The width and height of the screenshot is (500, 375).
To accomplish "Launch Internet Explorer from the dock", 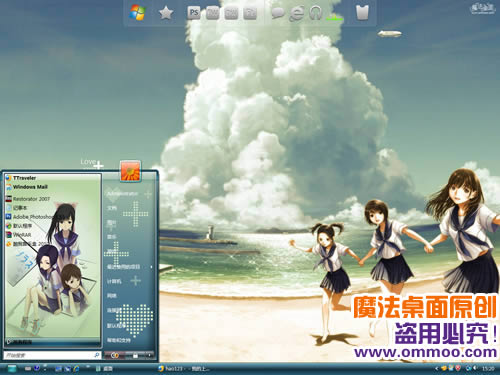I will click(x=296, y=13).
